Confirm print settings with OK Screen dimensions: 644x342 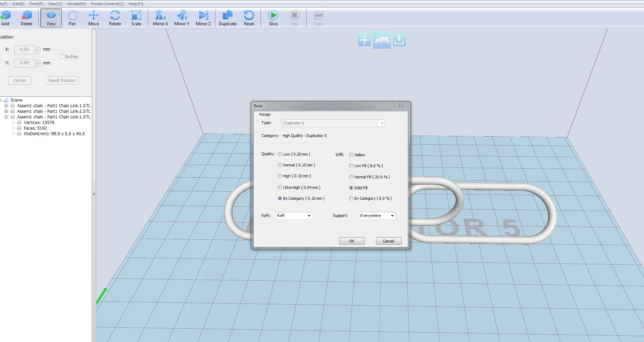tap(352, 241)
